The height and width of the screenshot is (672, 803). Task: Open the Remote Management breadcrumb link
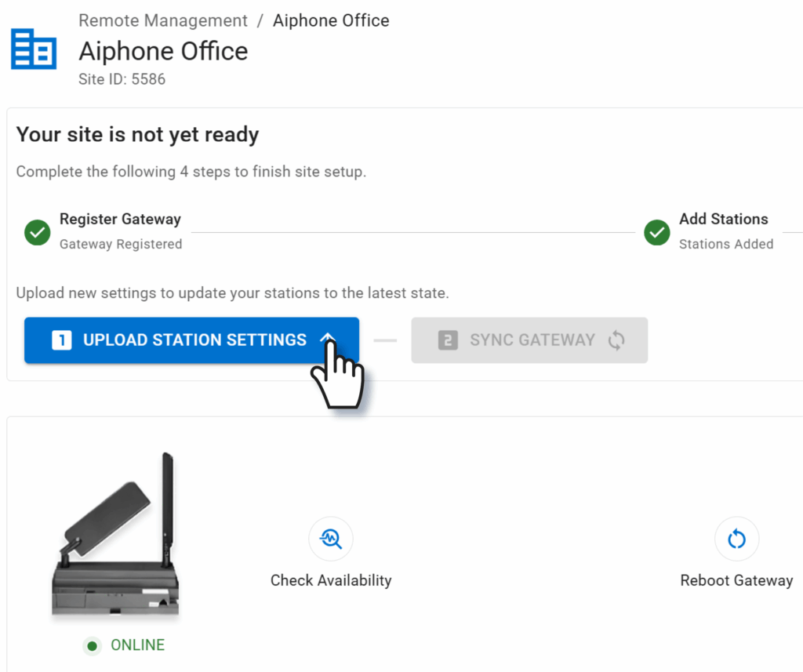(x=163, y=20)
